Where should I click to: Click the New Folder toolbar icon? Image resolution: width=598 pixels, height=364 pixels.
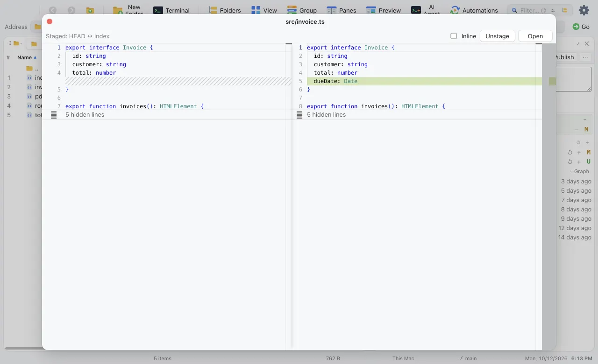click(128, 10)
